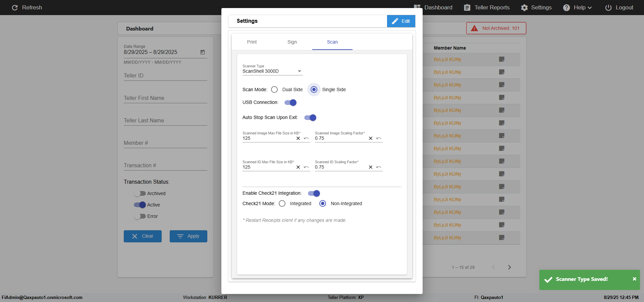Go to previous page of results
644x302 pixels.
tap(493, 267)
